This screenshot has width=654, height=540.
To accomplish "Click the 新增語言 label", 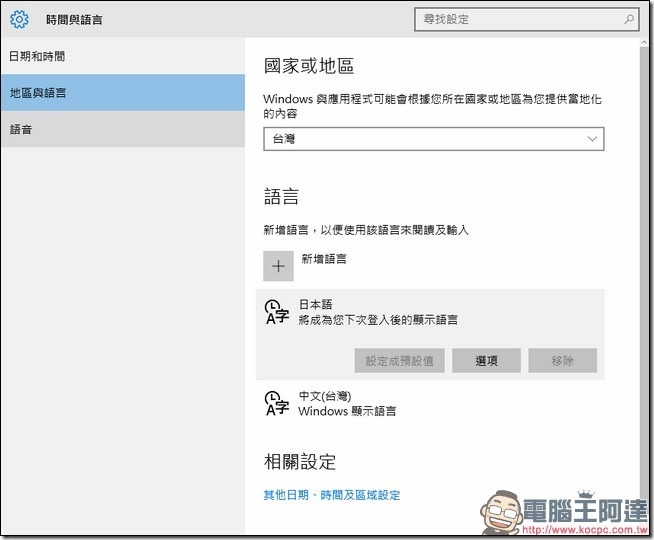I will pyautogui.click(x=324, y=259).
